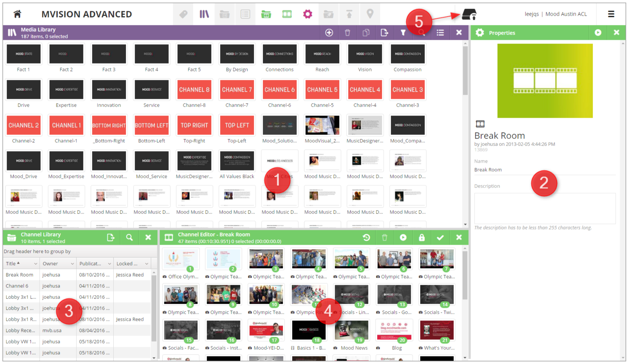Toggle the lock icon in Channel Editor
This screenshot has width=629, height=364.
(x=422, y=237)
